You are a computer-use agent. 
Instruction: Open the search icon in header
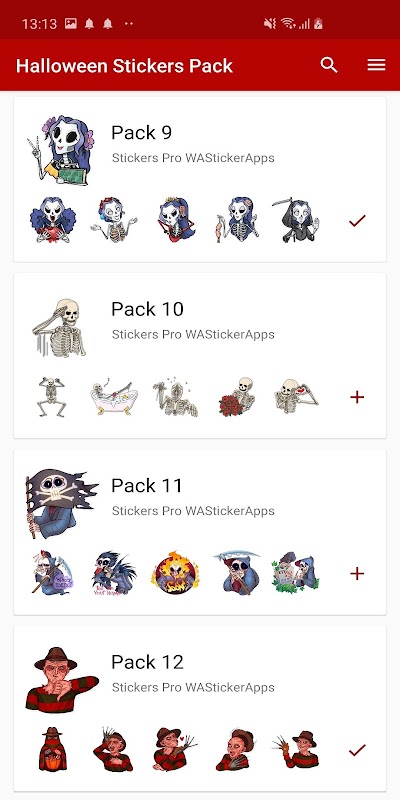pos(329,65)
